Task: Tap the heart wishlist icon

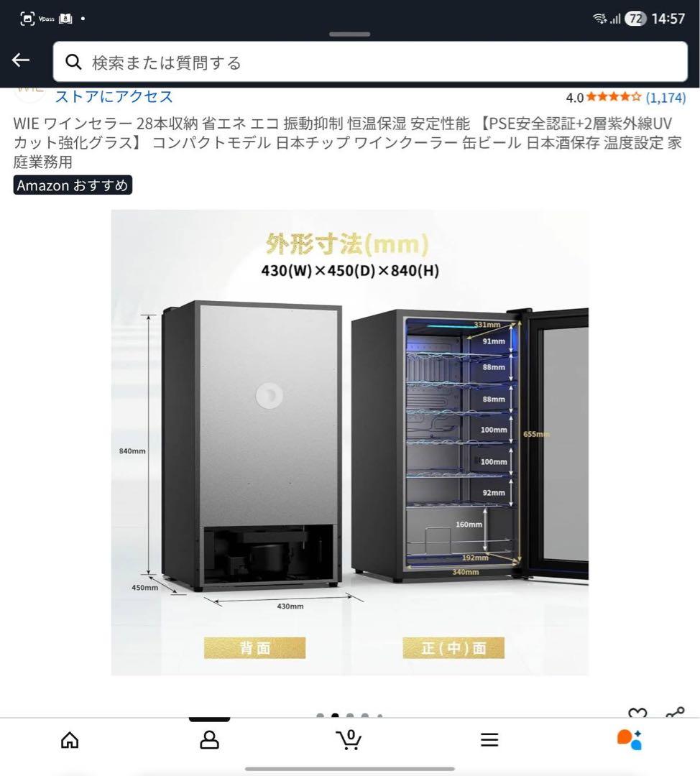Action: pyautogui.click(x=637, y=713)
